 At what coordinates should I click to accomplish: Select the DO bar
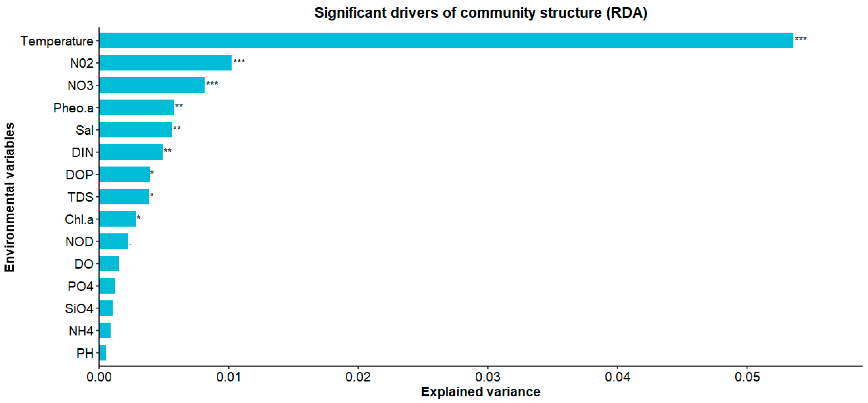pos(109,264)
